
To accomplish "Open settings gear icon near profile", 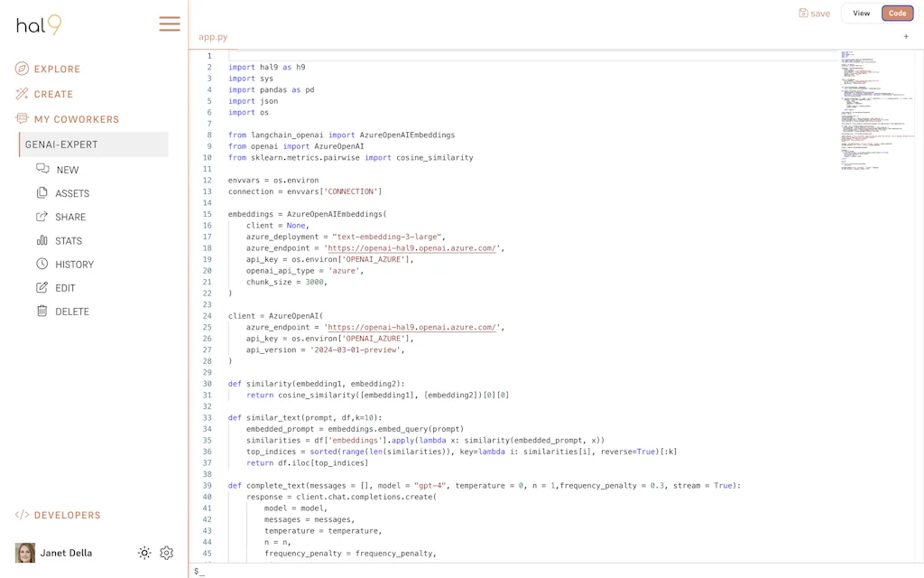I will click(166, 553).
